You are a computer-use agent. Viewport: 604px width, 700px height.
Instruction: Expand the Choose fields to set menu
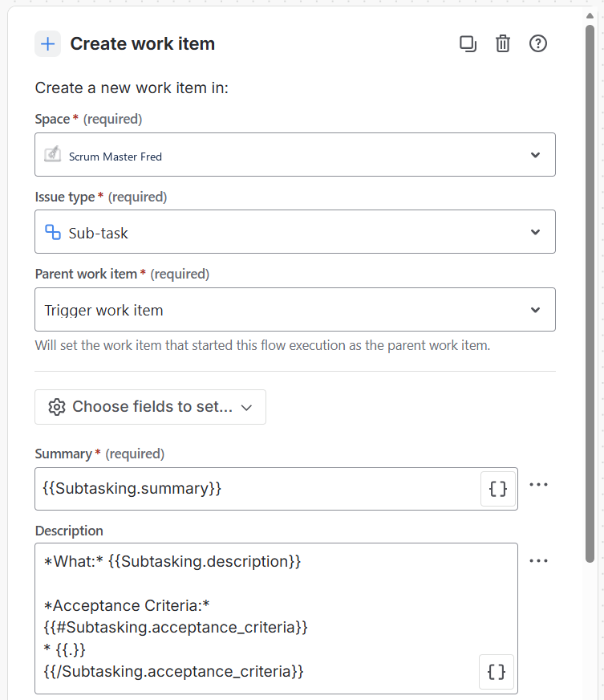click(x=150, y=407)
